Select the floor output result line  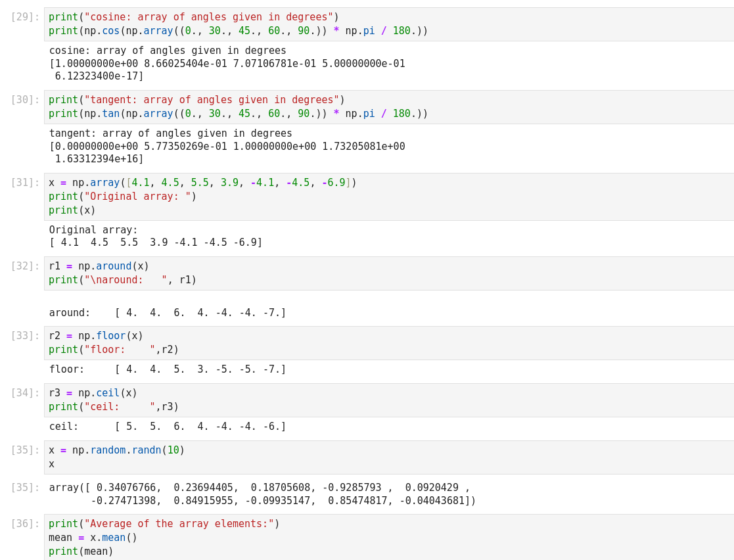(x=168, y=369)
